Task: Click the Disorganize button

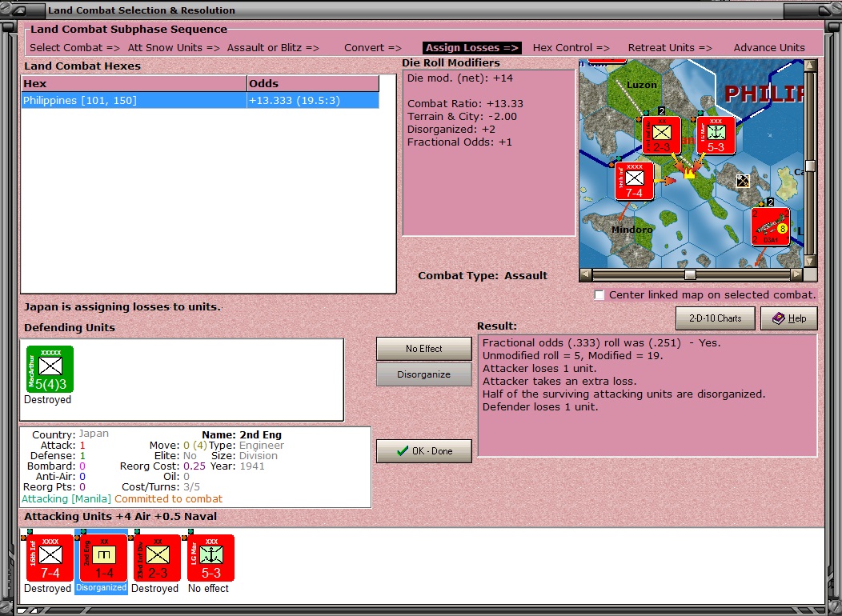Action: pos(423,374)
